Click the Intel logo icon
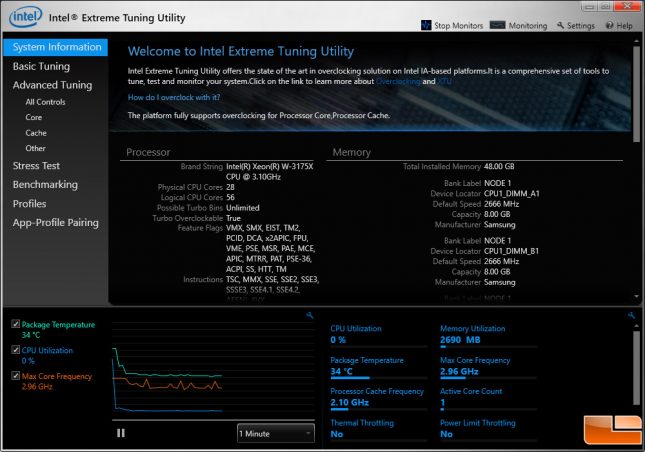Image resolution: width=645 pixels, height=452 pixels. point(26,16)
